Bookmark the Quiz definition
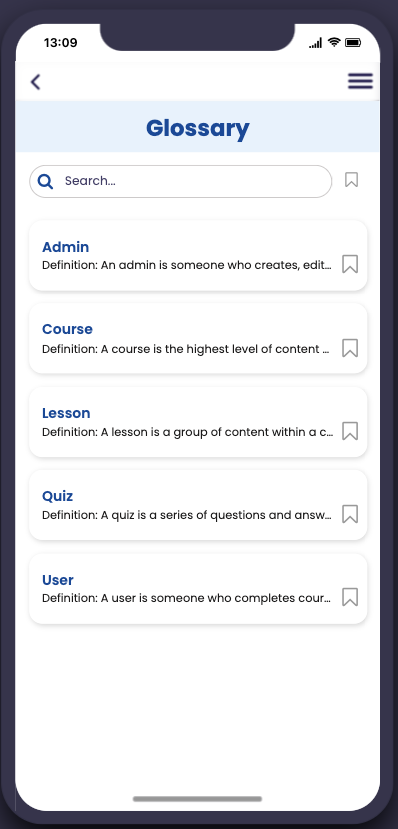398x829 pixels. click(x=350, y=514)
